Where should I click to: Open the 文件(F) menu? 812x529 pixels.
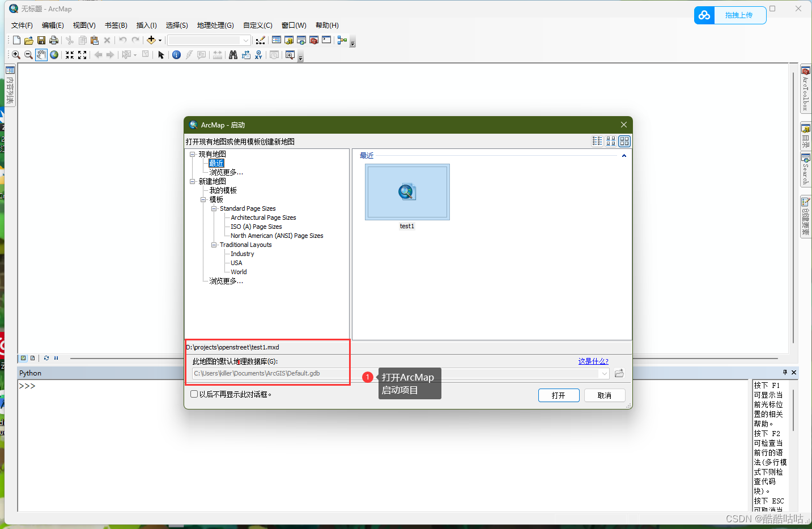22,25
